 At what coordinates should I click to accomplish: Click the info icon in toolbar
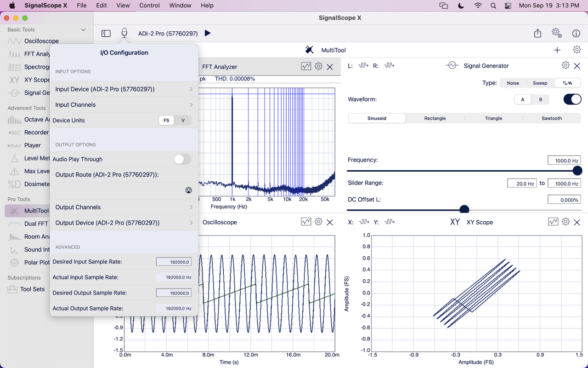click(576, 33)
